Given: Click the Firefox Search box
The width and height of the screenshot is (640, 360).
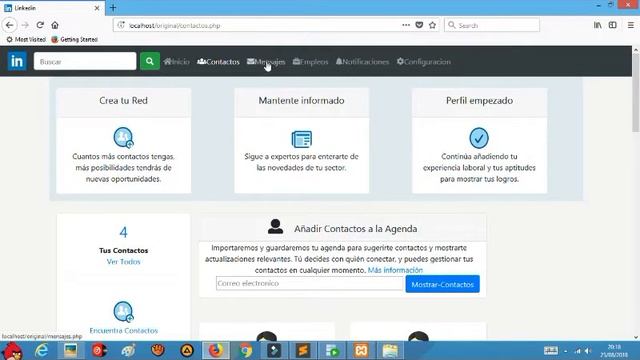Looking at the screenshot, I should click(x=492, y=25).
